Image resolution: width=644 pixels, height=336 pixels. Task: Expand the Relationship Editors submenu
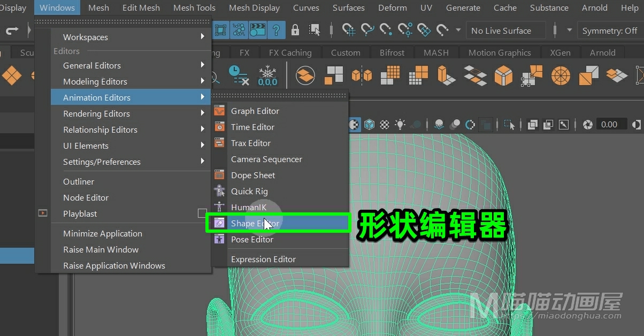(131, 129)
